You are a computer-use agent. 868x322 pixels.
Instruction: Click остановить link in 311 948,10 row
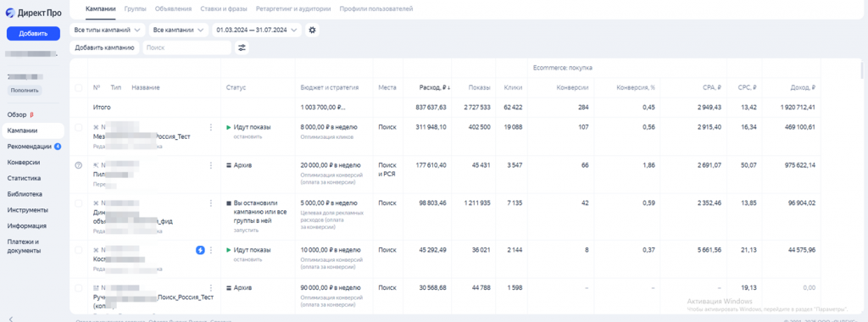248,136
